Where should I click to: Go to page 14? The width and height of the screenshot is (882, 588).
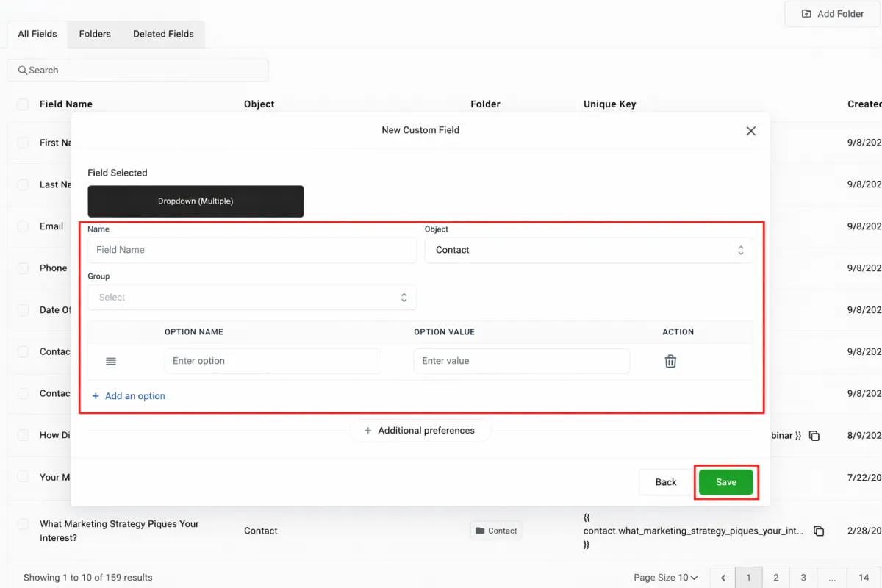pos(864,578)
